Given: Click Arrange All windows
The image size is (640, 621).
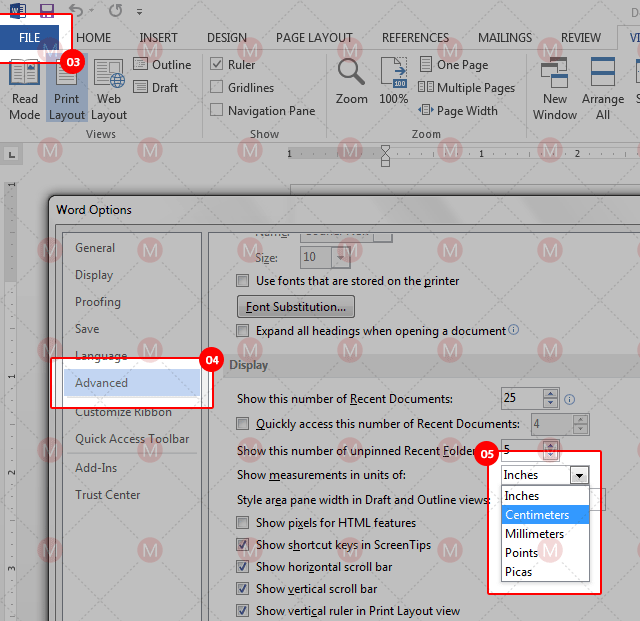Looking at the screenshot, I should coord(603,89).
